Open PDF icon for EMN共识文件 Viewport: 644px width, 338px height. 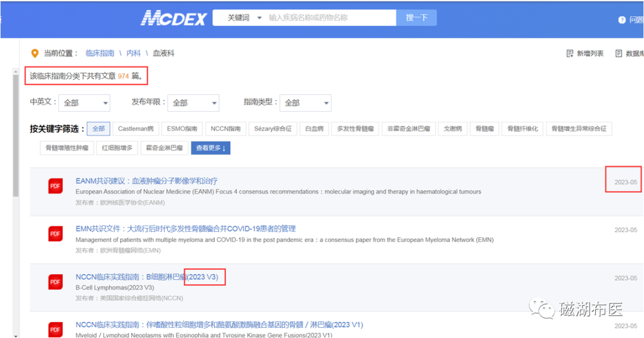[x=55, y=233]
